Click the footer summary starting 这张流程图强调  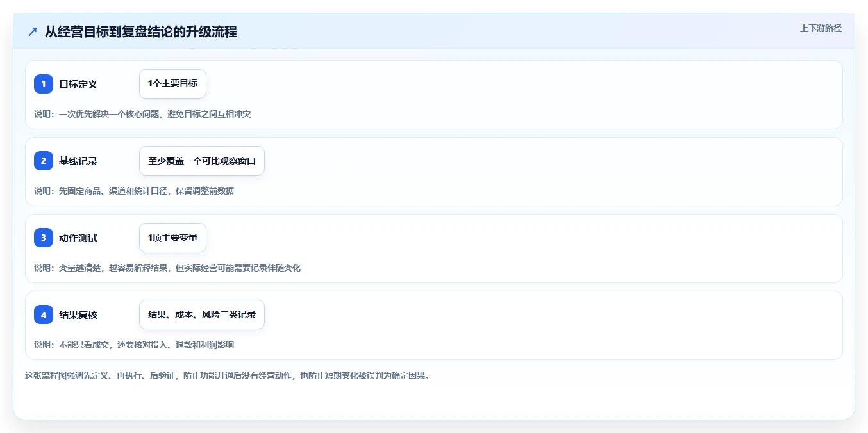click(227, 375)
